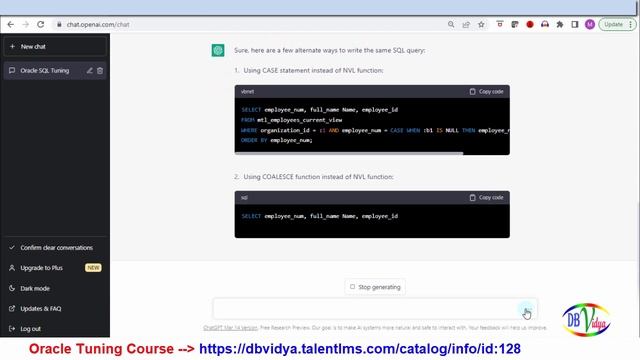Click the NEW badge beside Upgrade to Plus
This screenshot has width=640, height=360.
93,268
